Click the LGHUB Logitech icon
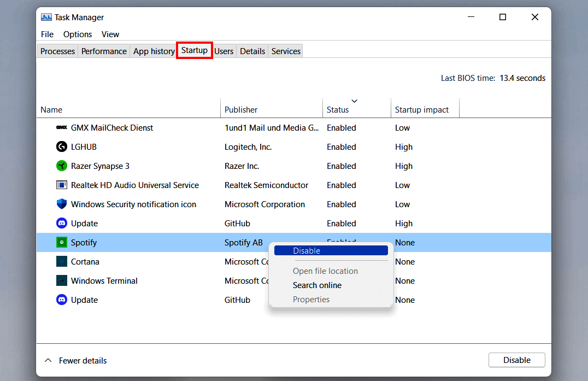Image resolution: width=588 pixels, height=381 pixels. [61, 146]
